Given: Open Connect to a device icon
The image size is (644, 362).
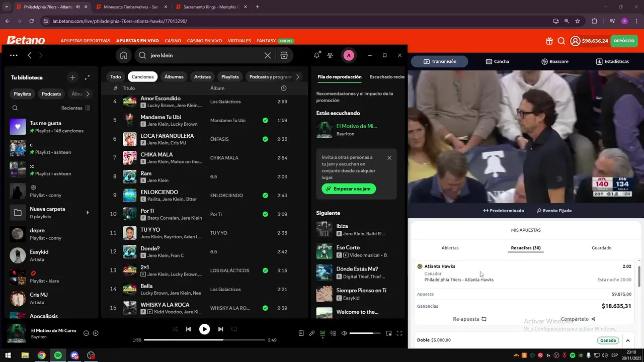Looking at the screenshot, I should (334, 333).
